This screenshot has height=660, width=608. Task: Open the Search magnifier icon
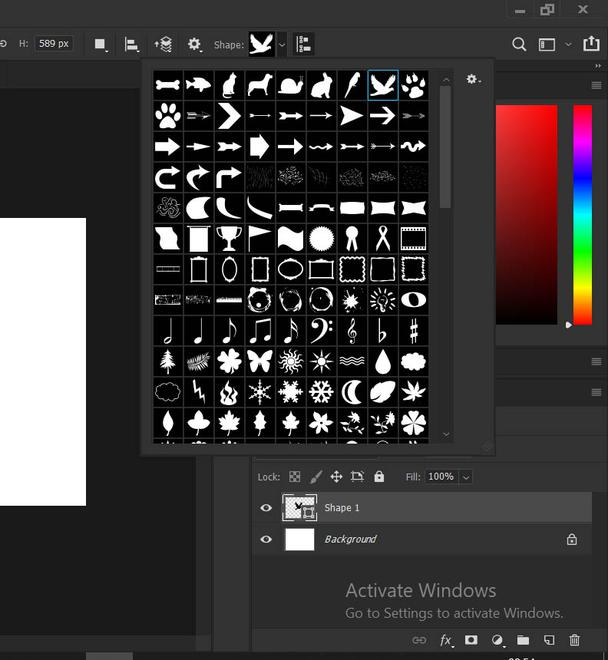coord(519,44)
